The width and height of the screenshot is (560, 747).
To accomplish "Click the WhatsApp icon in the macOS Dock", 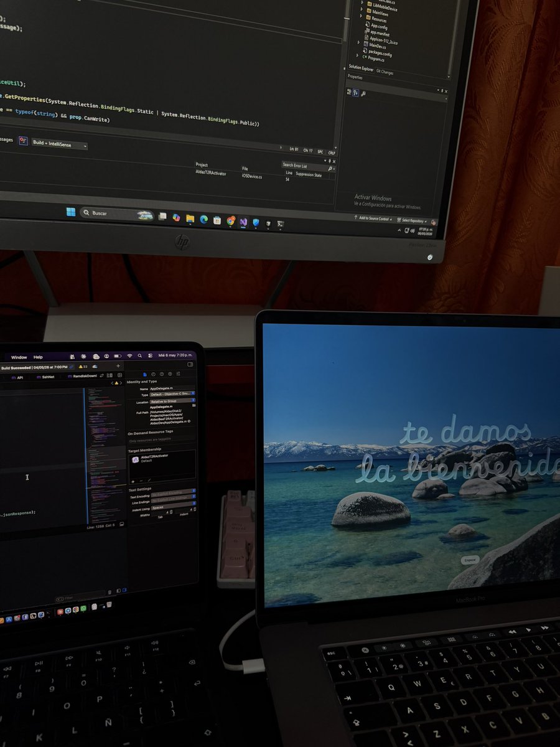I will [83, 608].
